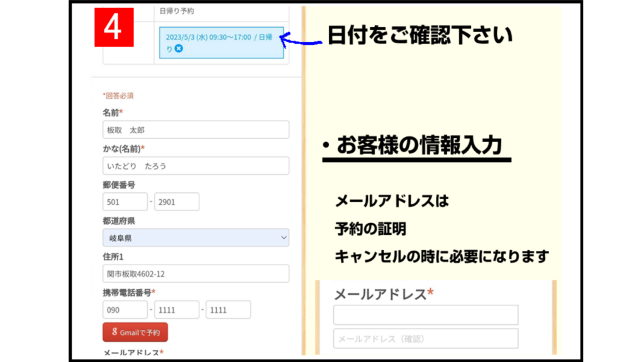The image size is (644, 362).
Task: Select the かな field with いたどり たろう
Action: [x=196, y=166]
